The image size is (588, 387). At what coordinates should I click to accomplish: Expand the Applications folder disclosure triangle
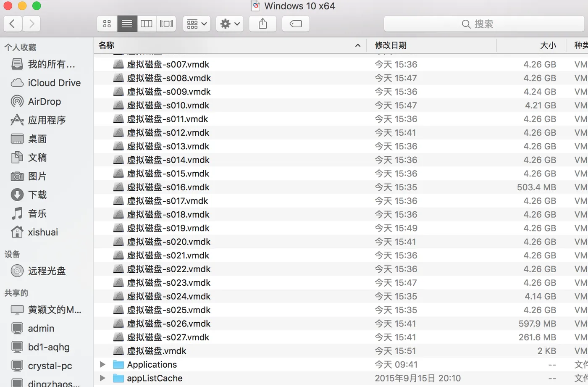[x=102, y=364]
